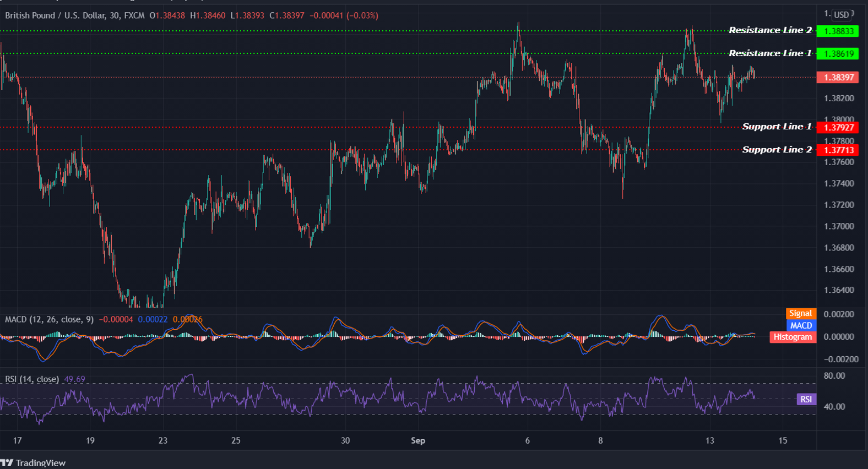Click the purple RSI label

point(806,400)
